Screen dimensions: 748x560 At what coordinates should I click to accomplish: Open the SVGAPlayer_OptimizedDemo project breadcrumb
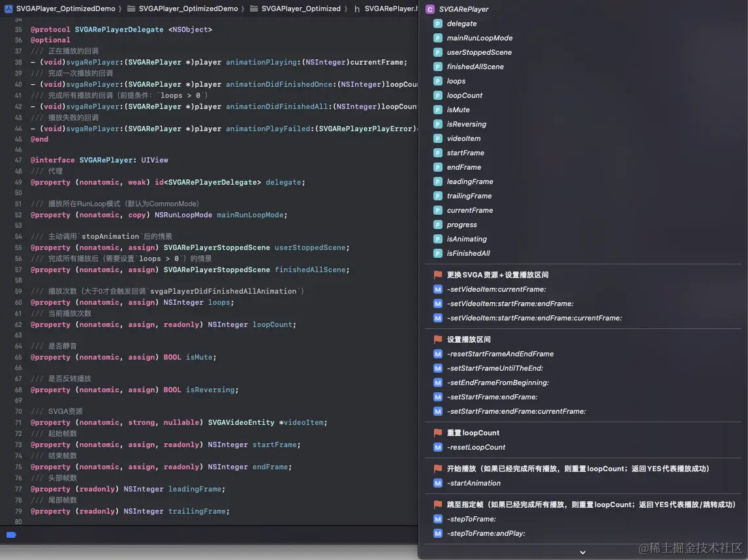tap(65, 8)
